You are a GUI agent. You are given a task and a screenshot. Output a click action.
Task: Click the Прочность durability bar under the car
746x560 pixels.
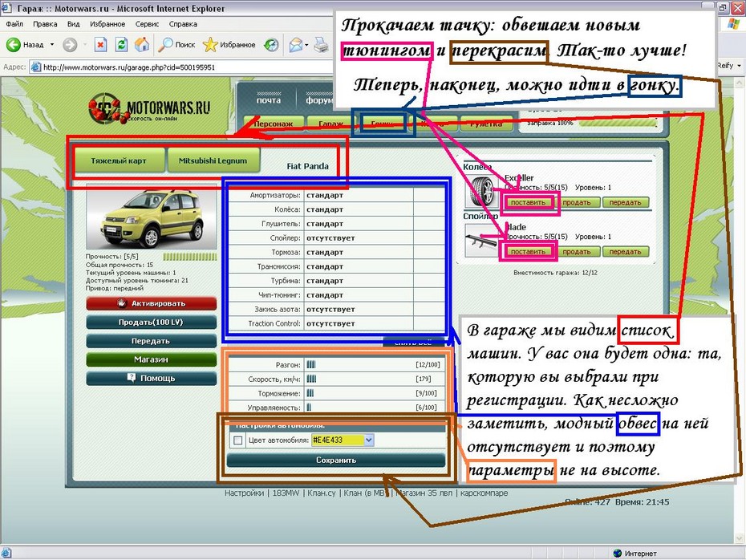190,257
